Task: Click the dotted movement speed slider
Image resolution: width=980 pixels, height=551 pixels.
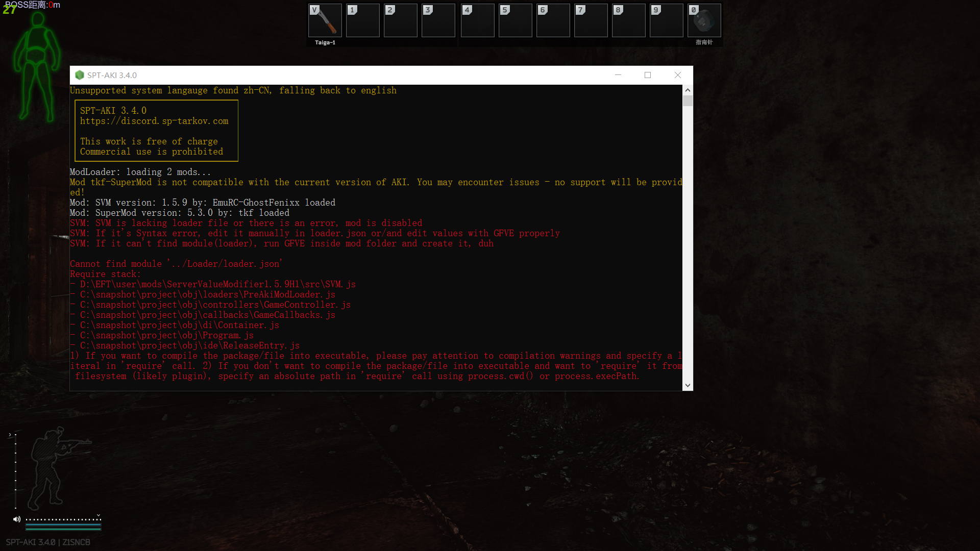Action: point(63,519)
